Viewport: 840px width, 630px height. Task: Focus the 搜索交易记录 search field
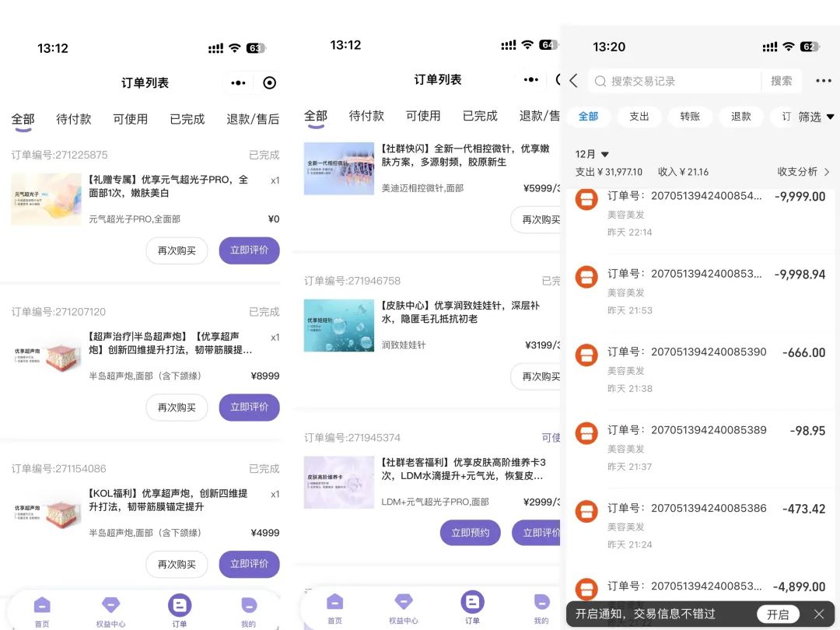675,81
